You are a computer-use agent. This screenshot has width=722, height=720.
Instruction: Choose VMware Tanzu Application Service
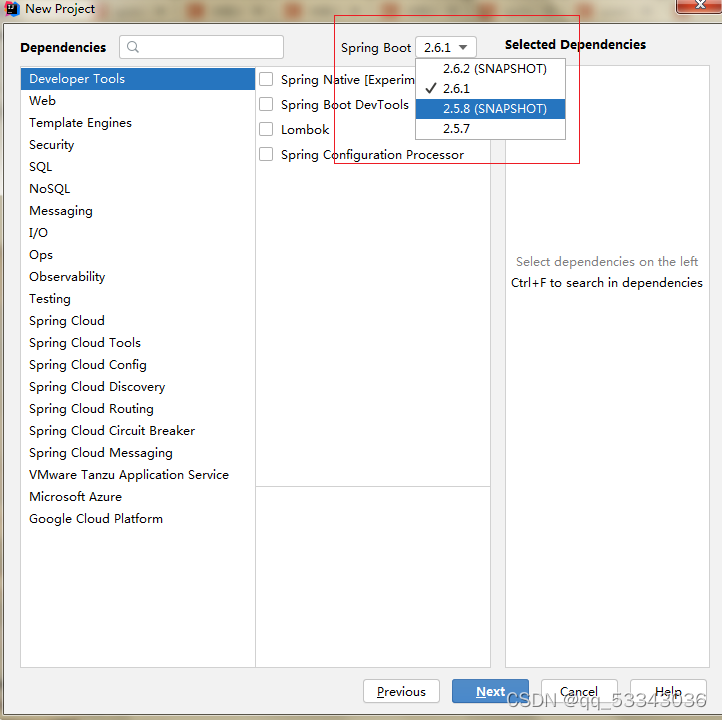click(x=138, y=475)
